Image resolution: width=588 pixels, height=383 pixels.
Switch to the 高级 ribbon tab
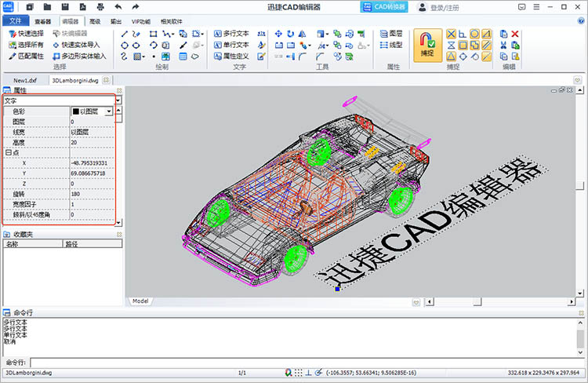click(95, 21)
